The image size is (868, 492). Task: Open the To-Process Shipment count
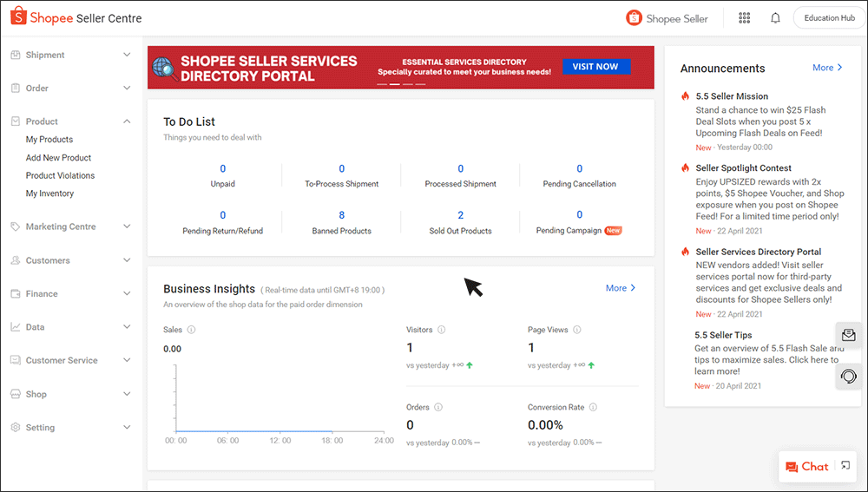click(x=341, y=169)
